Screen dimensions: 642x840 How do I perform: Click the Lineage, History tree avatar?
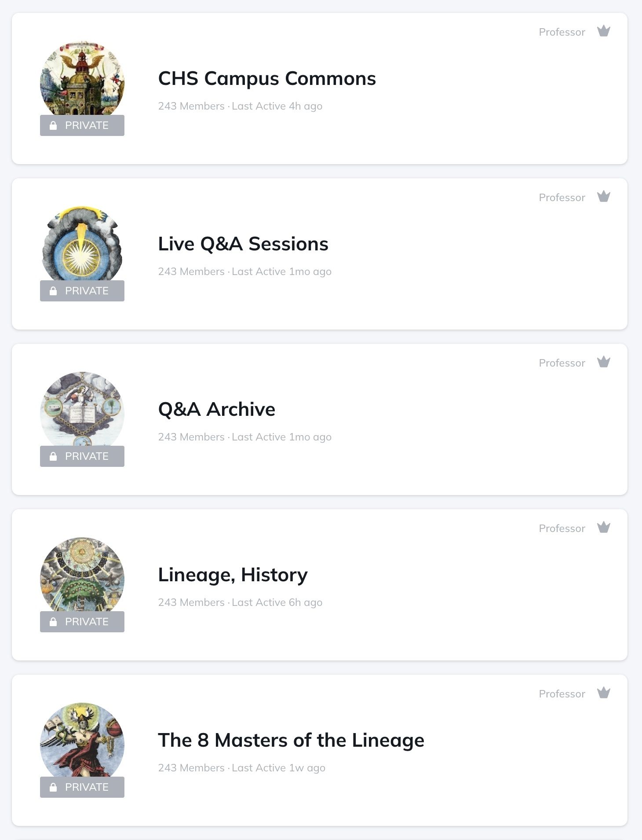[82, 574]
